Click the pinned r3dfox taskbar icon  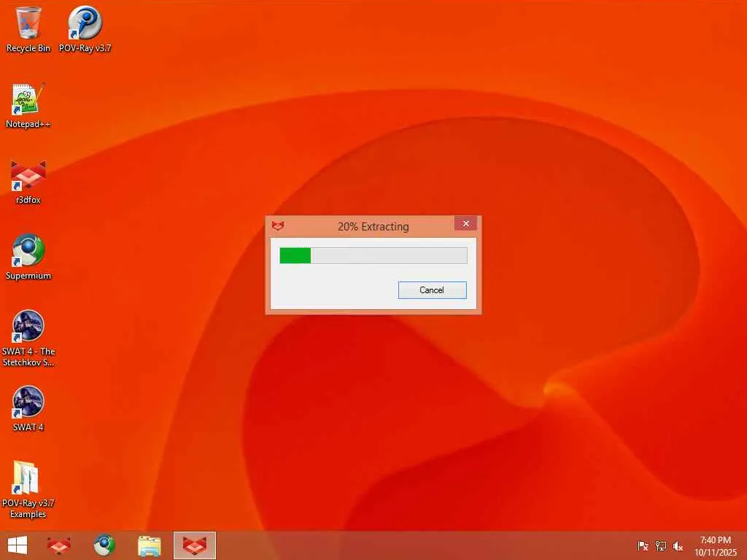pyautogui.click(x=59, y=545)
